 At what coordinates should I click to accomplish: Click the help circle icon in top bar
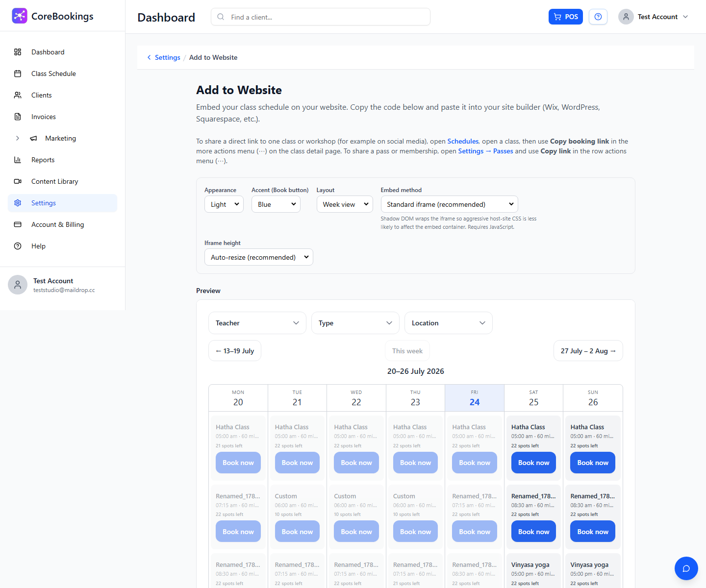[598, 17]
